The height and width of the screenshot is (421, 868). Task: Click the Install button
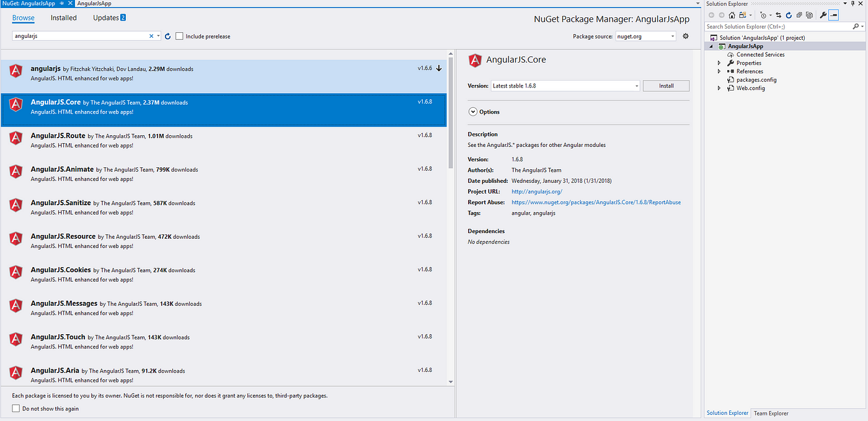coord(666,86)
